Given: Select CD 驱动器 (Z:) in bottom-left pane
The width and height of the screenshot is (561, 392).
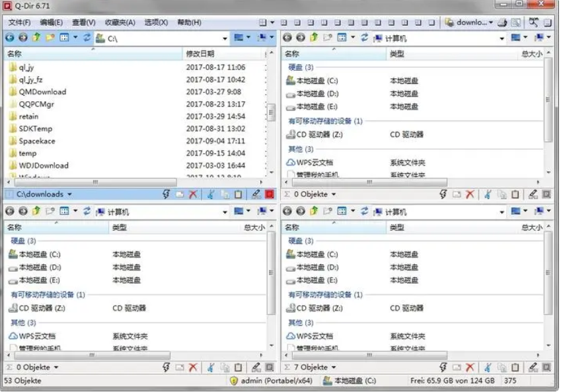Looking at the screenshot, I should (37, 308).
